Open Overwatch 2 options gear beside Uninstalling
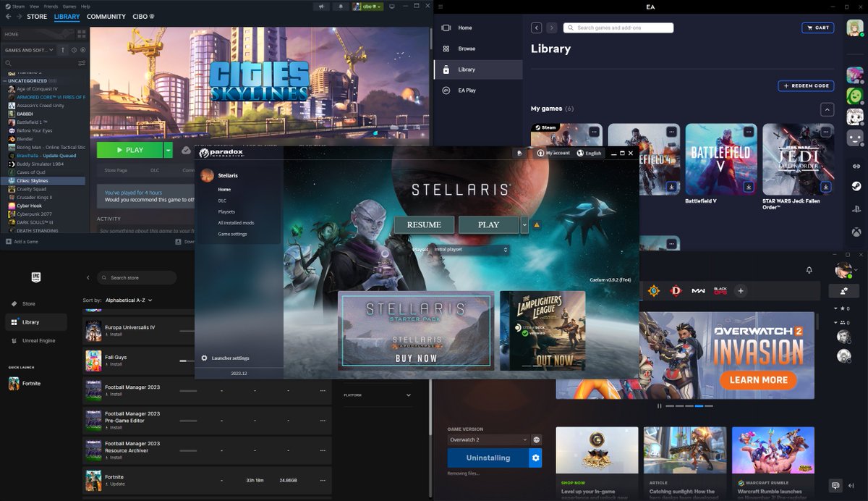The height and width of the screenshot is (501, 868). (535, 458)
